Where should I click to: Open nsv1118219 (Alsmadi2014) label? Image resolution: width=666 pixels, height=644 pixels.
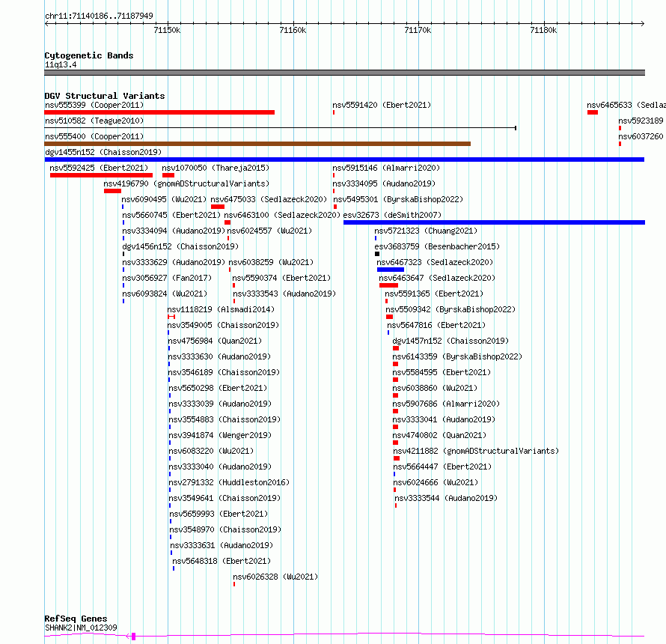click(x=221, y=309)
